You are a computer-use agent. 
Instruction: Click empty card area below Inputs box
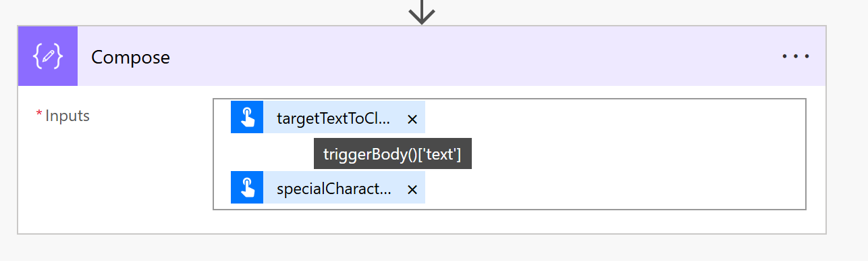pos(422,222)
